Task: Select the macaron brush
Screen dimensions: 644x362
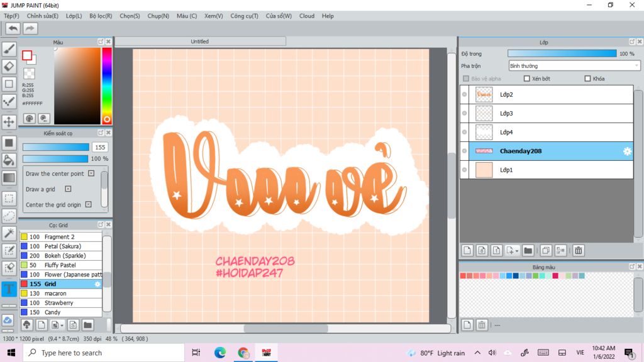Action: point(61,293)
